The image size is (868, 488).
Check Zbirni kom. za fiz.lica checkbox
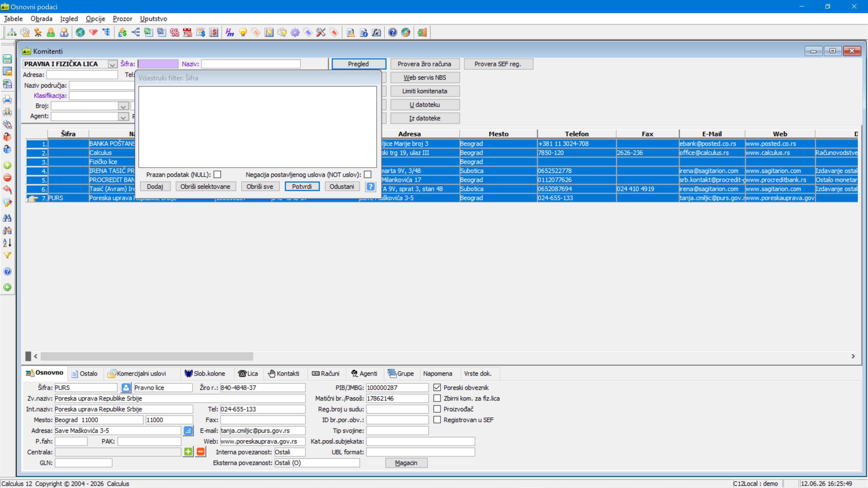tap(437, 398)
